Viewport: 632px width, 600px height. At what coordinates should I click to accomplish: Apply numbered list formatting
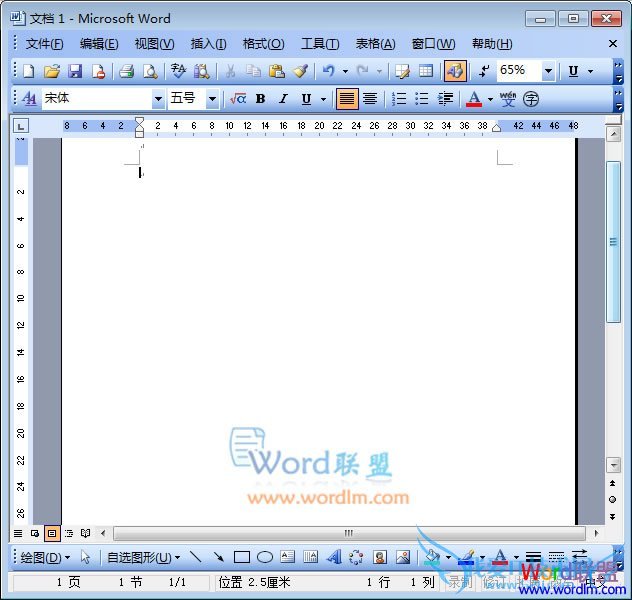click(399, 98)
